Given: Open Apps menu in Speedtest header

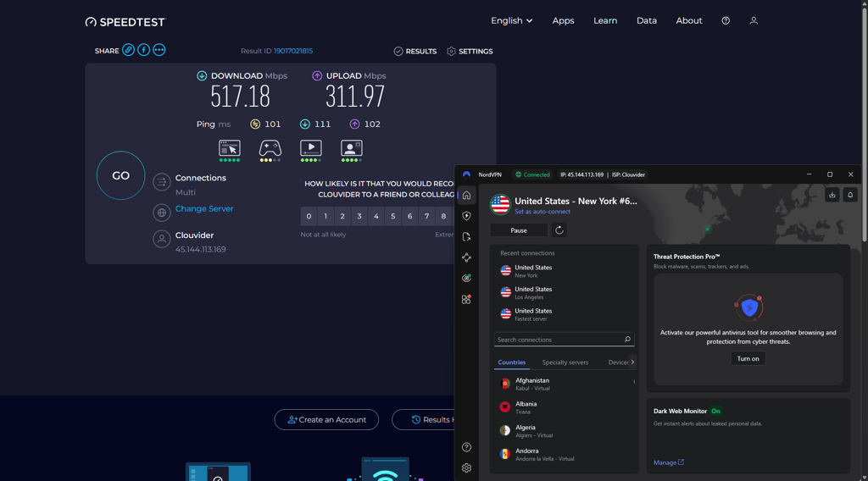Looking at the screenshot, I should [x=563, y=20].
